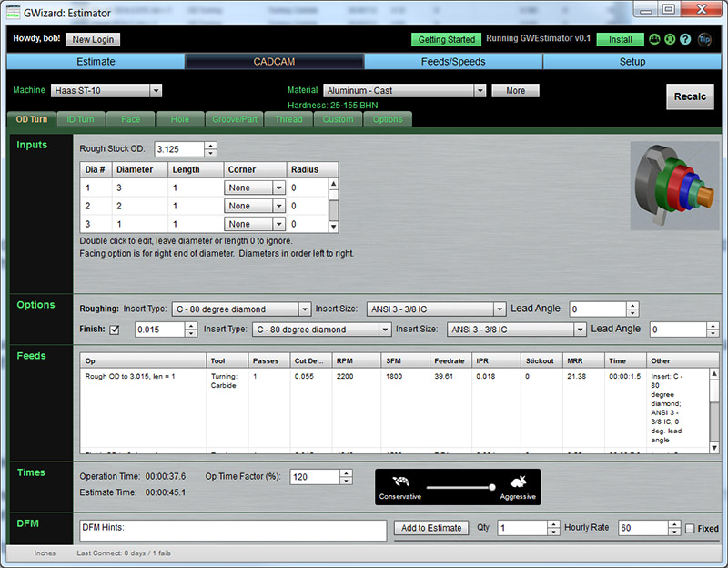Toggle the Fixed checkbox near Hourly Rate
Viewport: 728px width, 568px height.
(691, 528)
